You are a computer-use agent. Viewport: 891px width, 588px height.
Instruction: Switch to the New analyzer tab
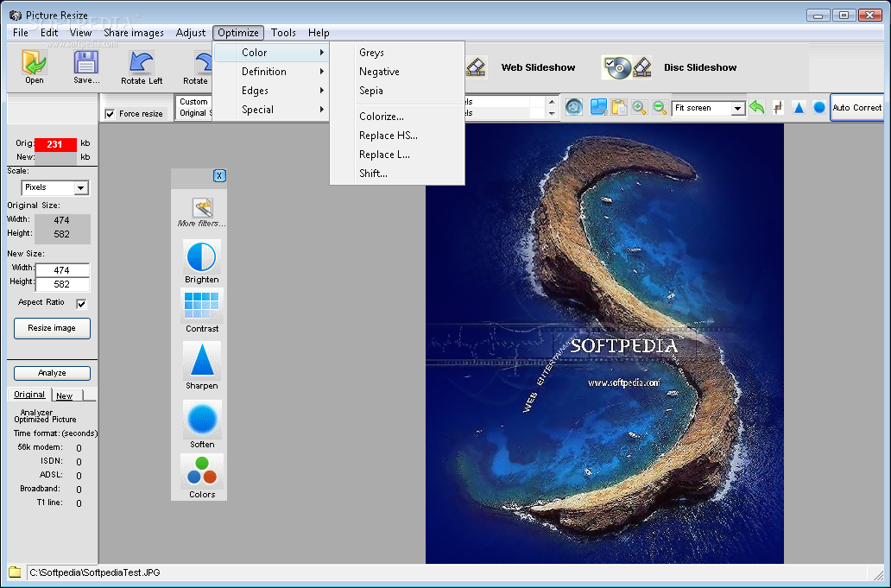tap(65, 395)
